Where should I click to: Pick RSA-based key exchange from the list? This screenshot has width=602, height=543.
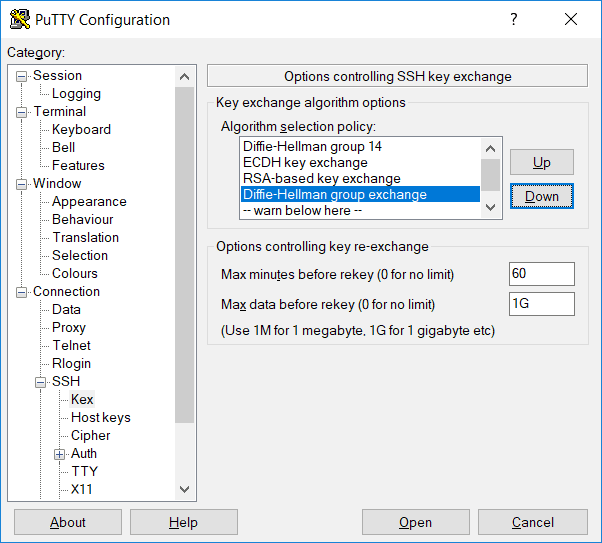pos(321,178)
